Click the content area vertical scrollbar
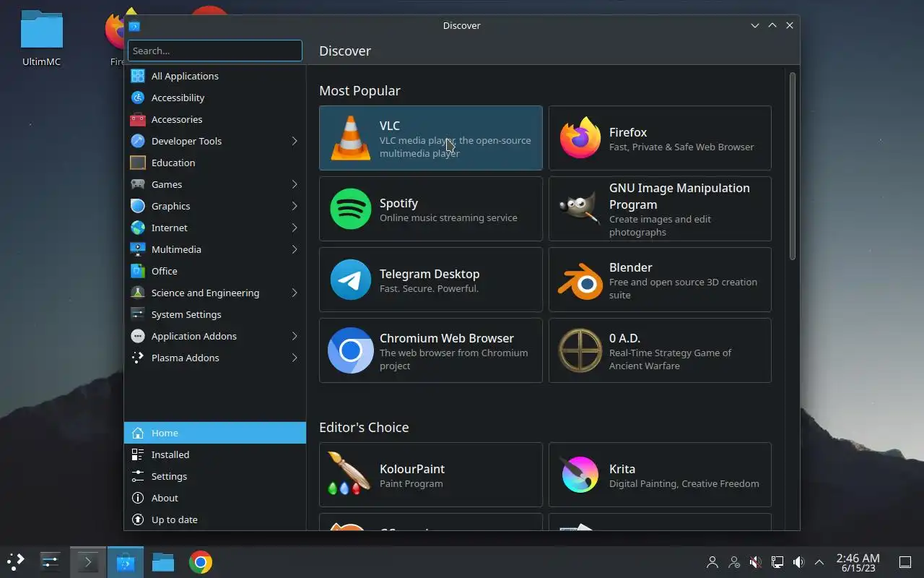The width and height of the screenshot is (924, 578). [x=792, y=166]
